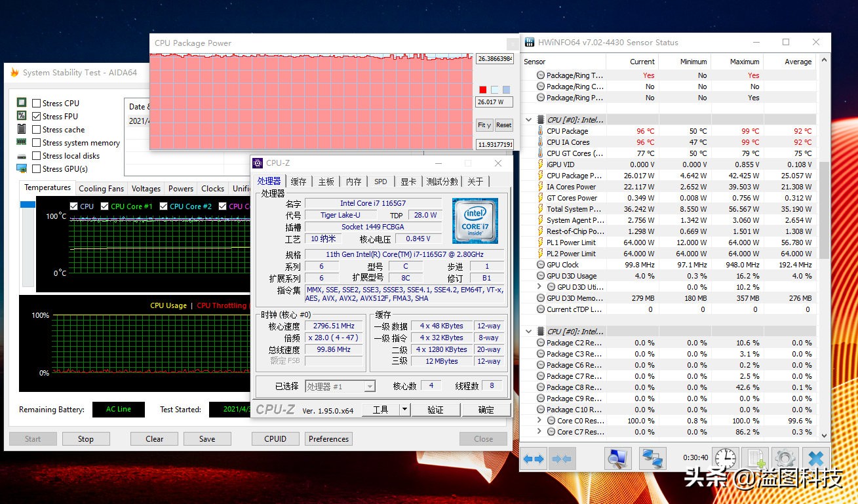The height and width of the screenshot is (504, 858).
Task: Uncheck the Stress FPU checkbox
Action: click(x=37, y=117)
